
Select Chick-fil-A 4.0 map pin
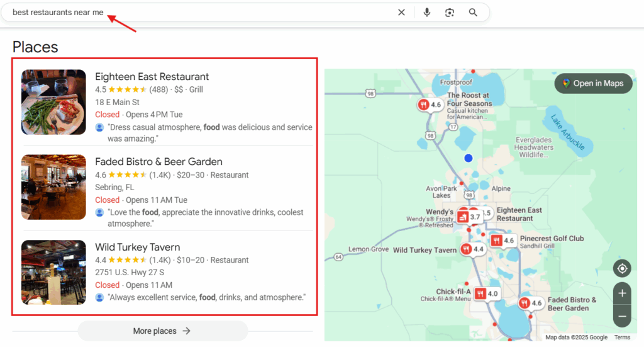tap(486, 293)
